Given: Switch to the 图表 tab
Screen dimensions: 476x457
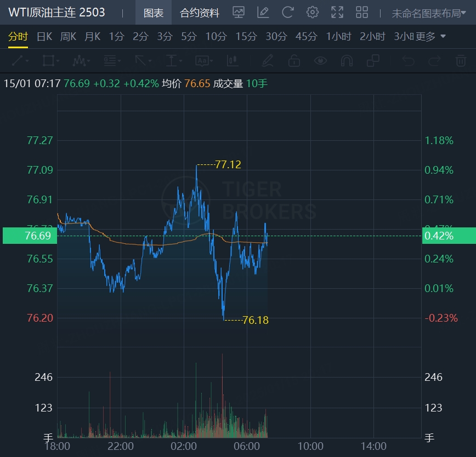Looking at the screenshot, I should coord(153,13).
